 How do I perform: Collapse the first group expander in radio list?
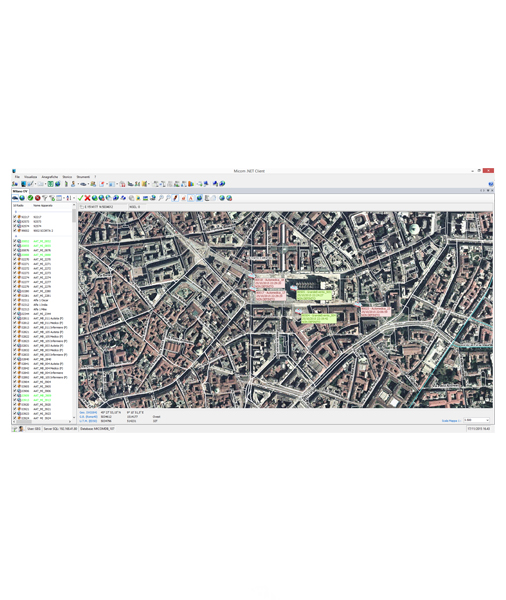pos(16,212)
